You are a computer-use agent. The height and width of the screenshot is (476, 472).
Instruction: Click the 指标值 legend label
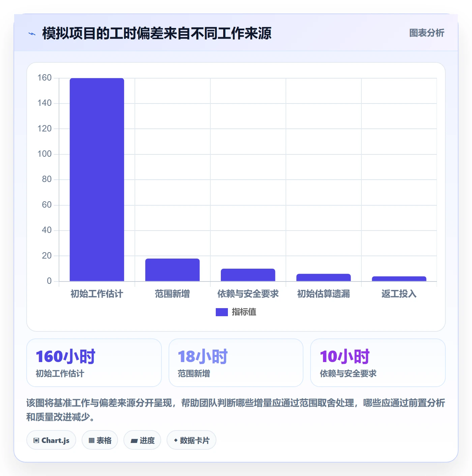(x=244, y=312)
